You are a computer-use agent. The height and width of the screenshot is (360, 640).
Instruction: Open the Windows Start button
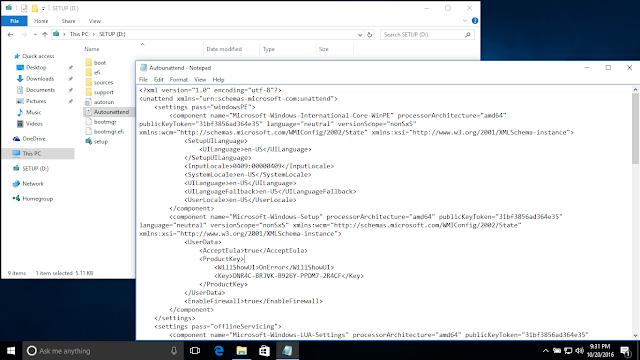[11, 351]
